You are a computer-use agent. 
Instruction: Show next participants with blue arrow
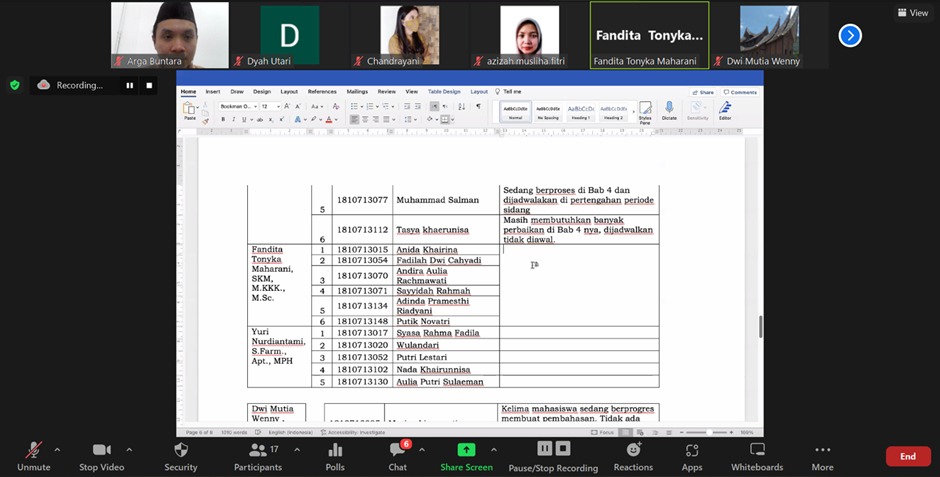(x=849, y=35)
